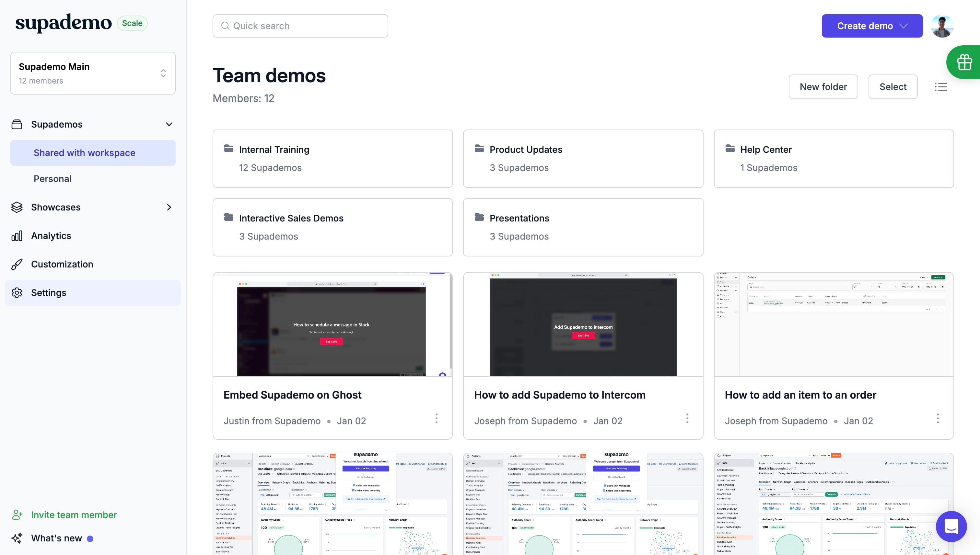The image size is (980, 555).
Task: Open the Embed Supademo on Ghost thumbnail
Action: (332, 324)
